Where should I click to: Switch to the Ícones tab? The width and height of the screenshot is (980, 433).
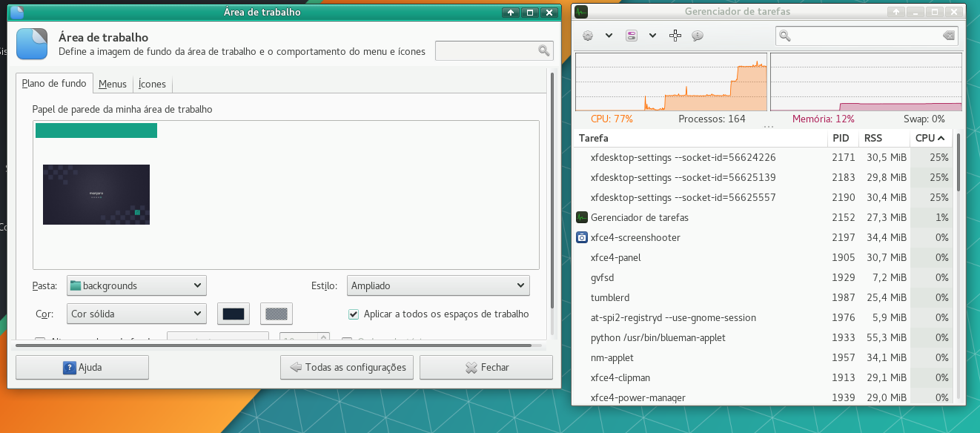[x=152, y=84]
